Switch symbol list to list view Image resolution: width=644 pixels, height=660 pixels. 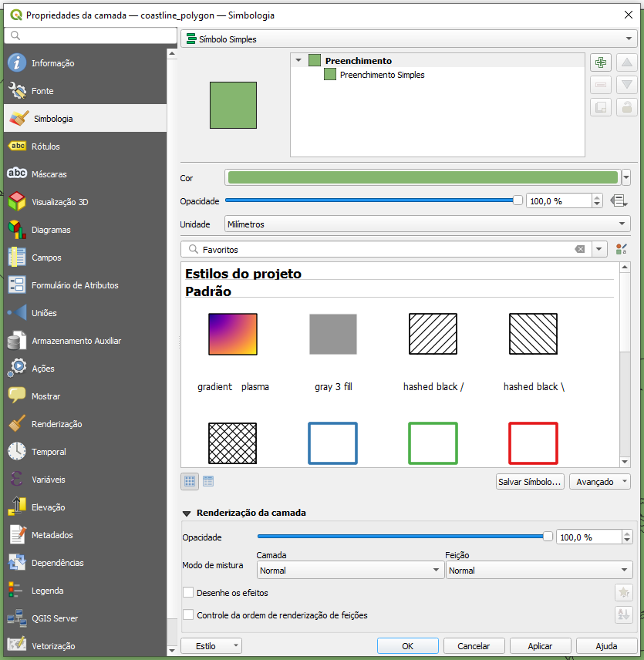click(208, 481)
